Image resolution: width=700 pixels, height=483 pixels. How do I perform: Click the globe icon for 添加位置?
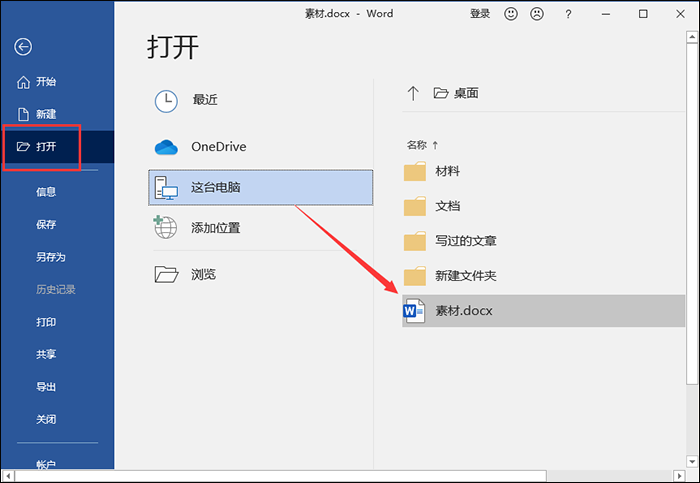click(165, 227)
